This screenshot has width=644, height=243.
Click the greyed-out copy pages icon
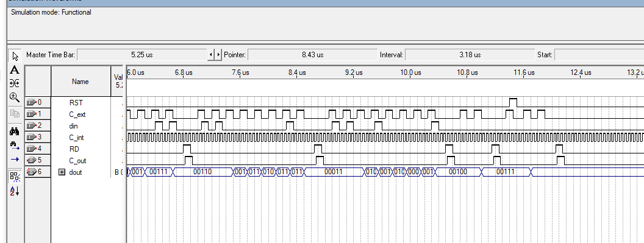15,114
